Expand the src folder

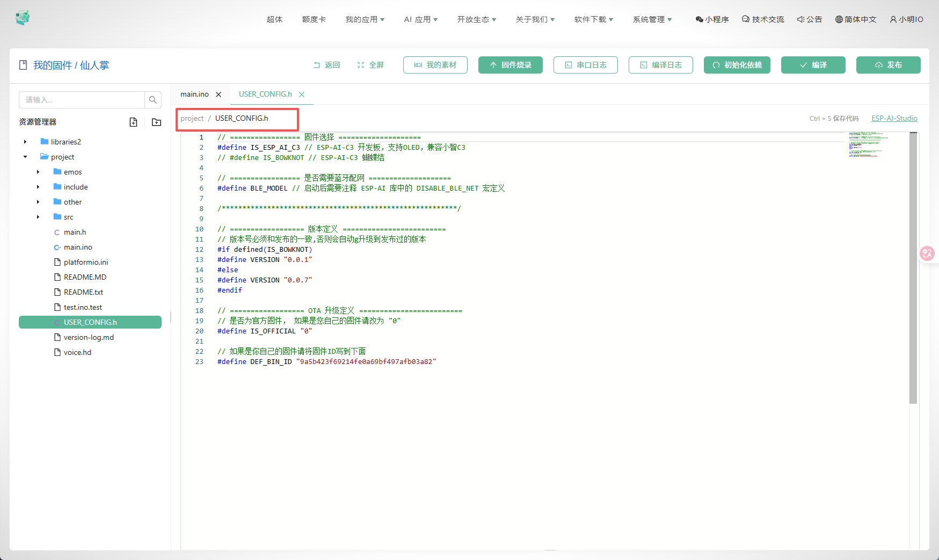[x=38, y=217]
